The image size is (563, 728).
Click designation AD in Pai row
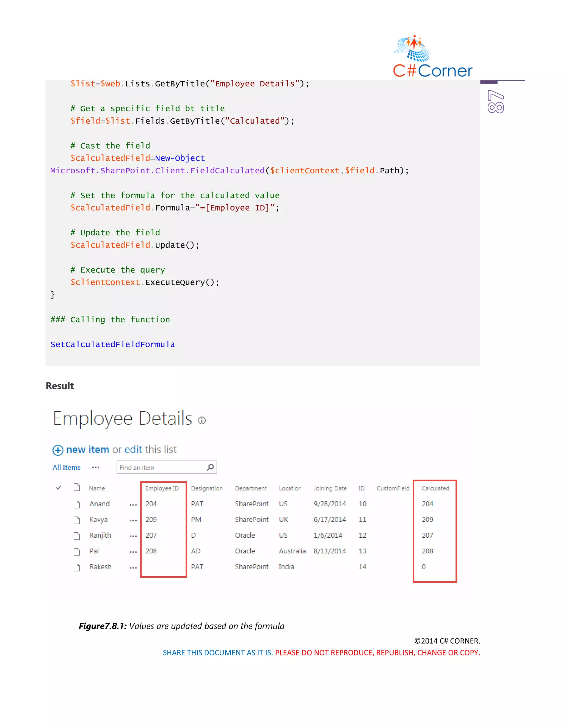click(196, 551)
